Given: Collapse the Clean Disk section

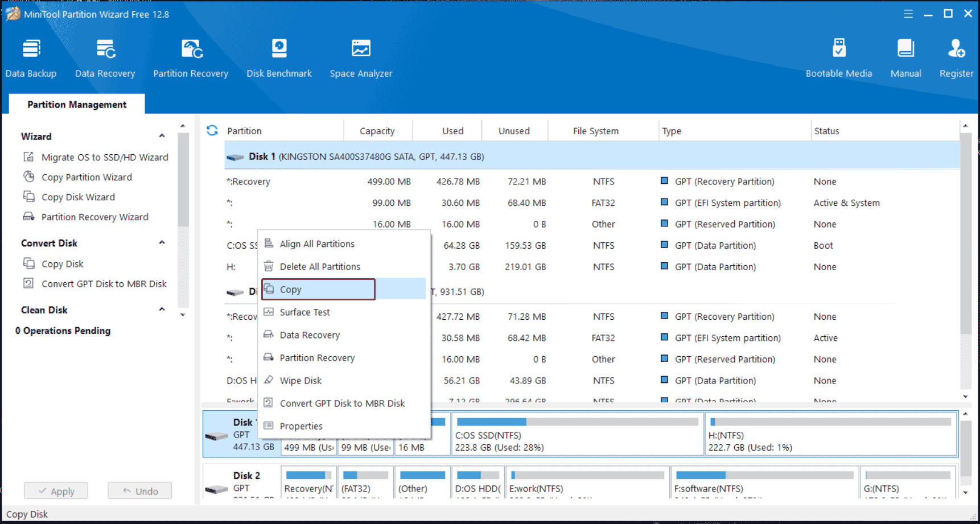Looking at the screenshot, I should 162,310.
